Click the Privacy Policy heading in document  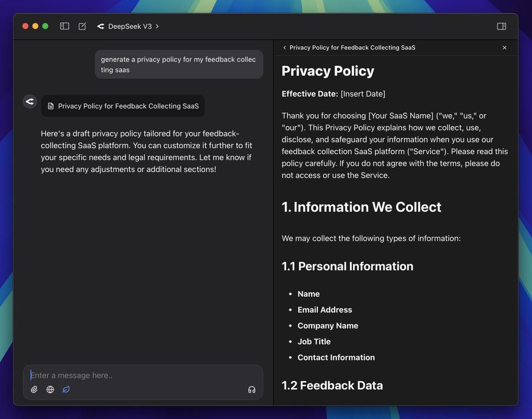coord(328,71)
